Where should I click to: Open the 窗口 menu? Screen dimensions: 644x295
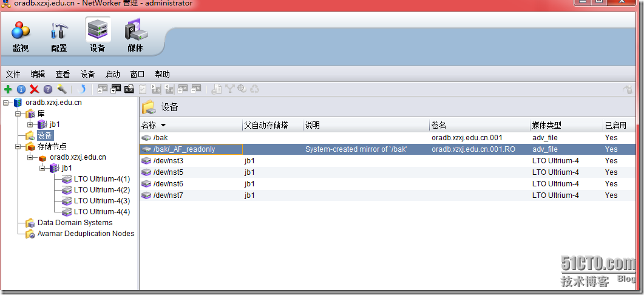pyautogui.click(x=137, y=75)
